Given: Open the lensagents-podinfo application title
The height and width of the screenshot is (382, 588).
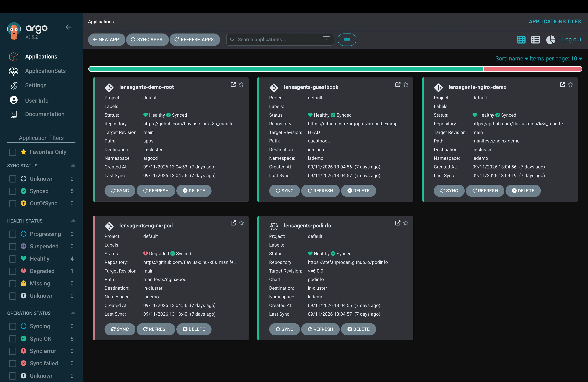Looking at the screenshot, I should 308,226.
